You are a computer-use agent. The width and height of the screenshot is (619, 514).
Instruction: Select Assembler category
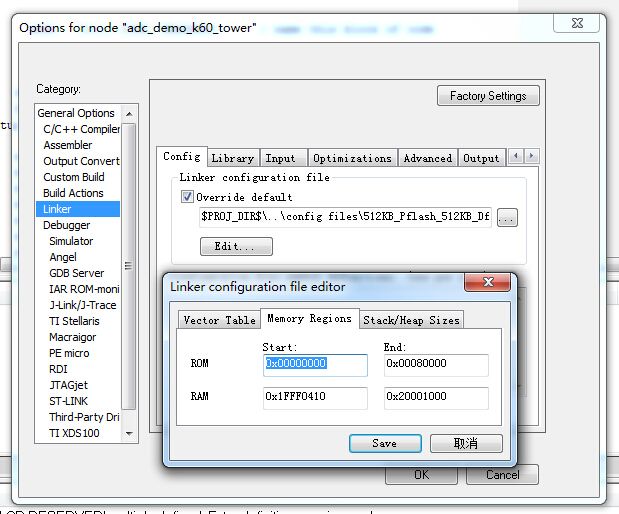click(68, 145)
